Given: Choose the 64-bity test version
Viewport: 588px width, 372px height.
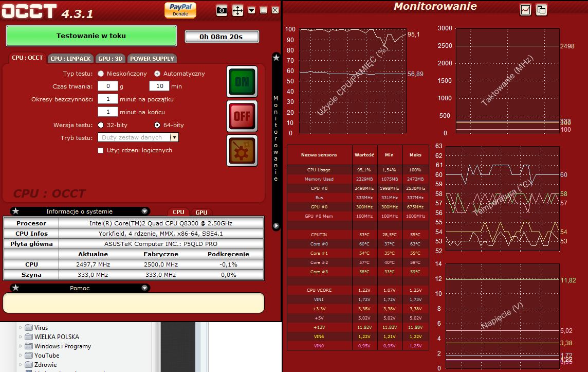Looking at the screenshot, I should [157, 125].
